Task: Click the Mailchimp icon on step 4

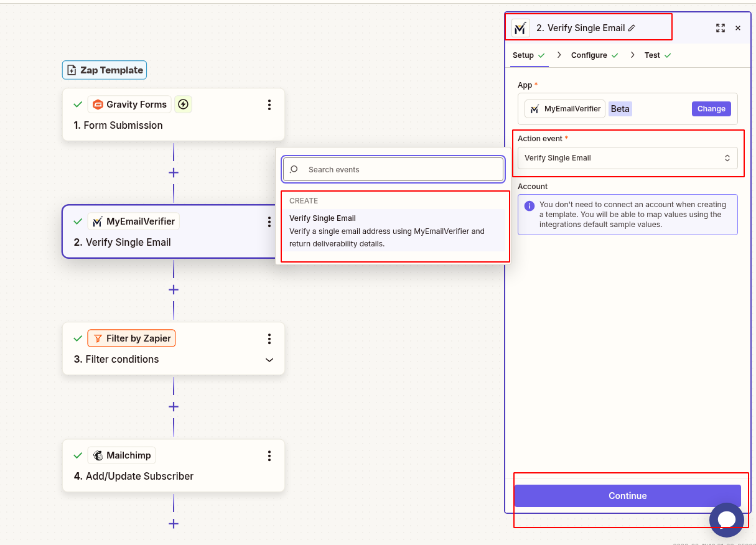Action: (97, 455)
